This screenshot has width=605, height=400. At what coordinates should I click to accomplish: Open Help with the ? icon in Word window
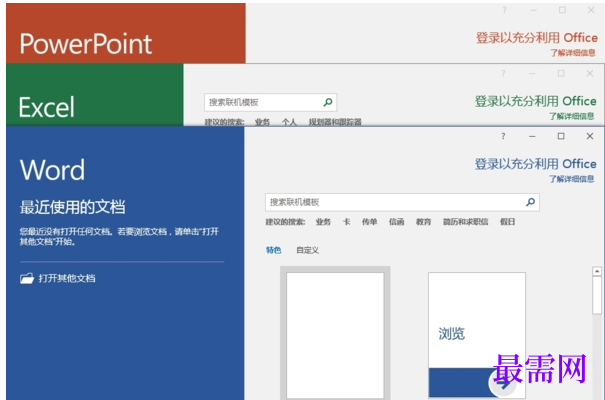pyautogui.click(x=503, y=136)
